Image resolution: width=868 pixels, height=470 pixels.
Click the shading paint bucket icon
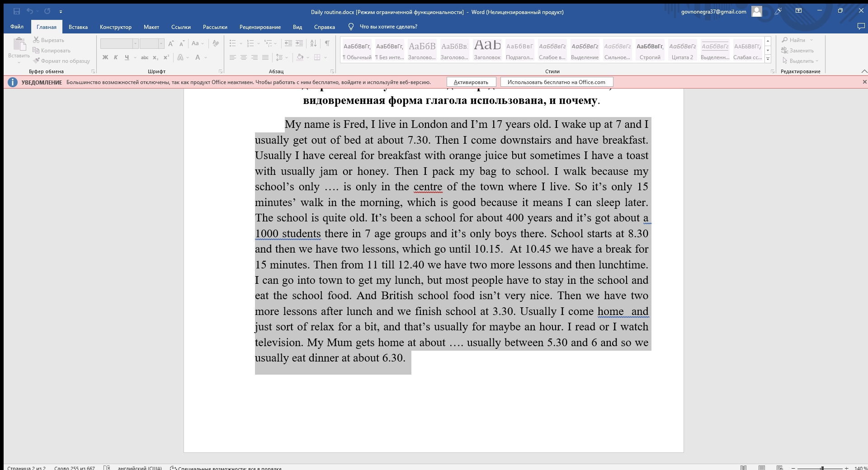[300, 57]
